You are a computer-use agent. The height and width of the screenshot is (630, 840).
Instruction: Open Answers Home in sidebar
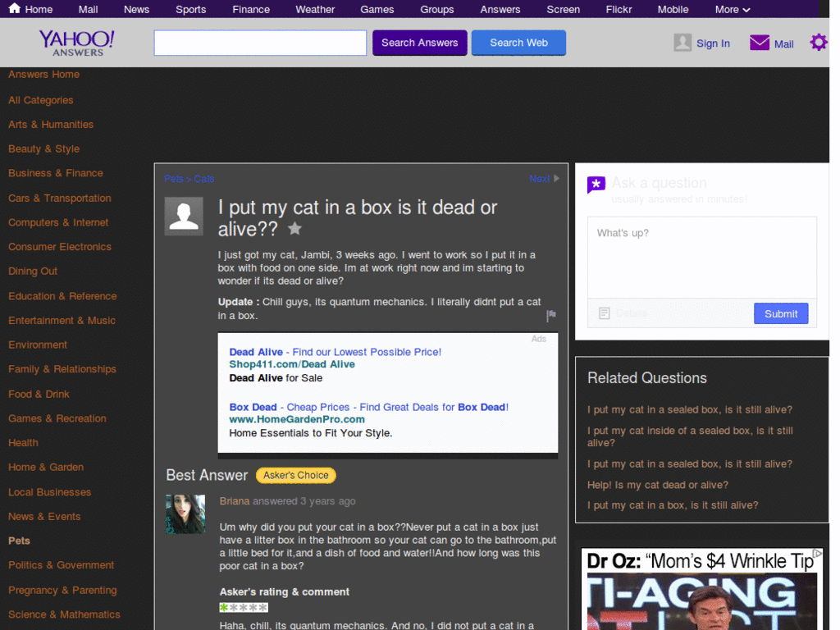pyautogui.click(x=44, y=75)
